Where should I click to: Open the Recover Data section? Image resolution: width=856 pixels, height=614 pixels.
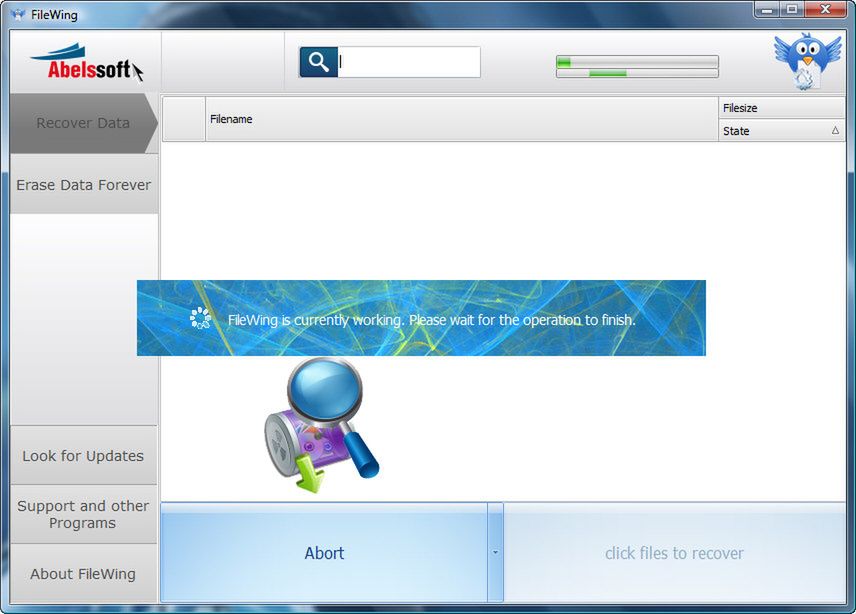pos(84,123)
